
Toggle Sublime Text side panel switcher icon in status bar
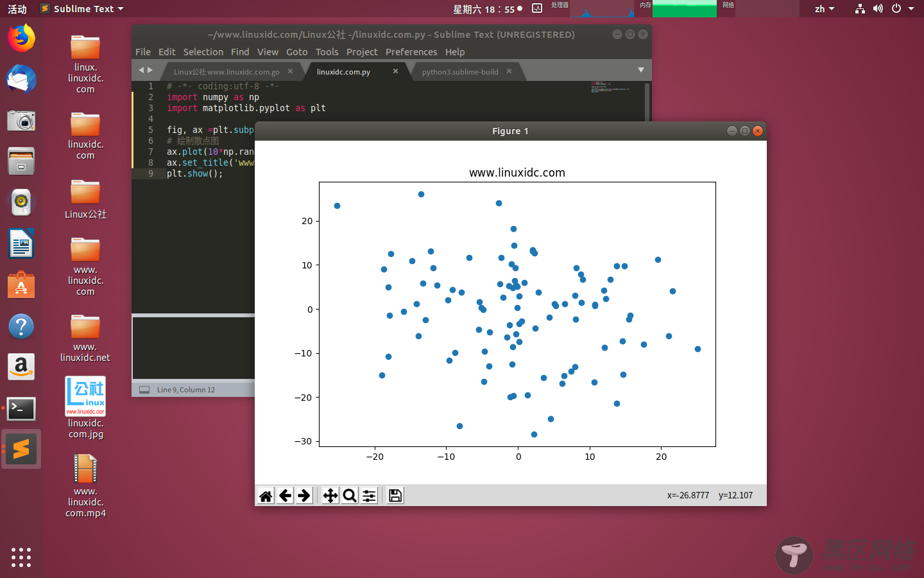point(144,390)
